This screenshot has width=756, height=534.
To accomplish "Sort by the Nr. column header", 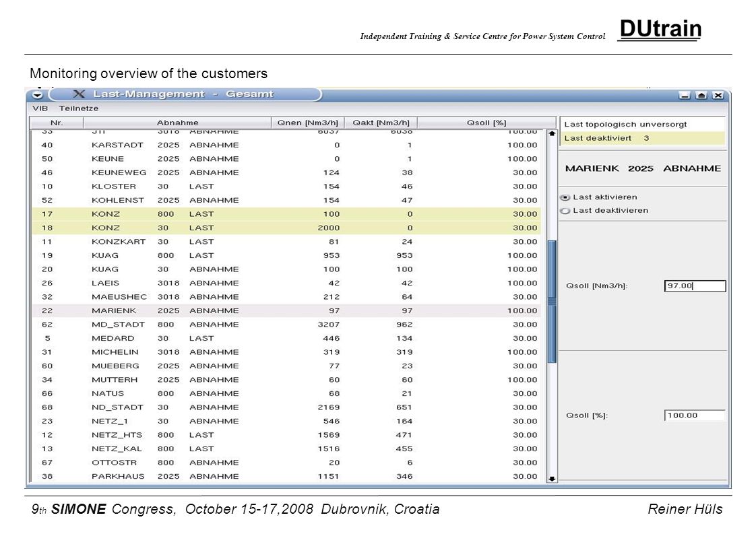I will pyautogui.click(x=57, y=123).
